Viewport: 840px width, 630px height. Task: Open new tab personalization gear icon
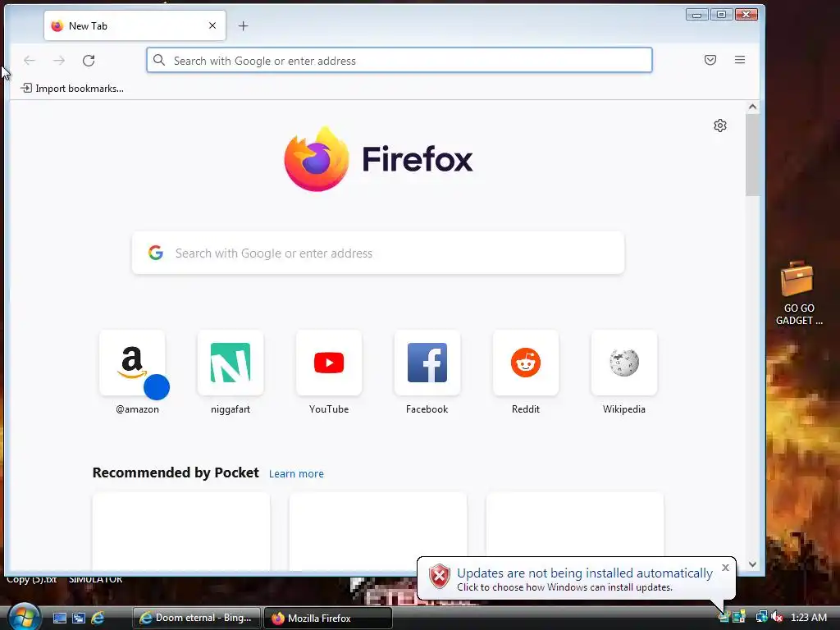tap(720, 126)
